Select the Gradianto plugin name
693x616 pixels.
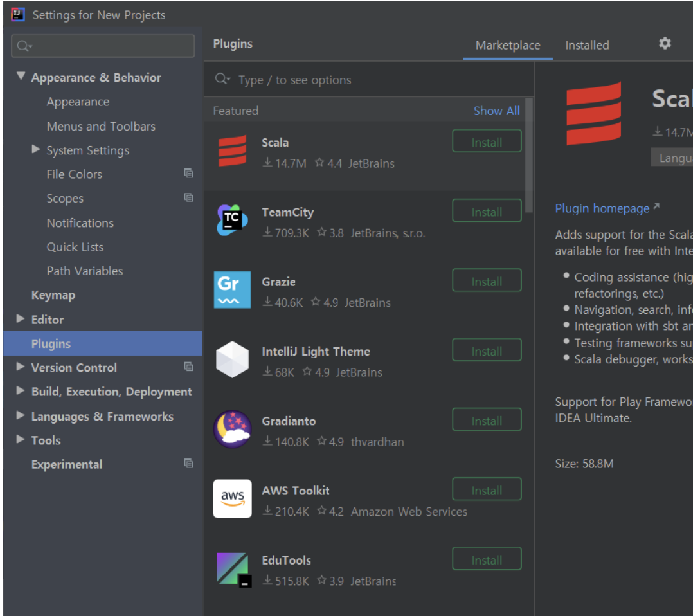pyautogui.click(x=289, y=421)
